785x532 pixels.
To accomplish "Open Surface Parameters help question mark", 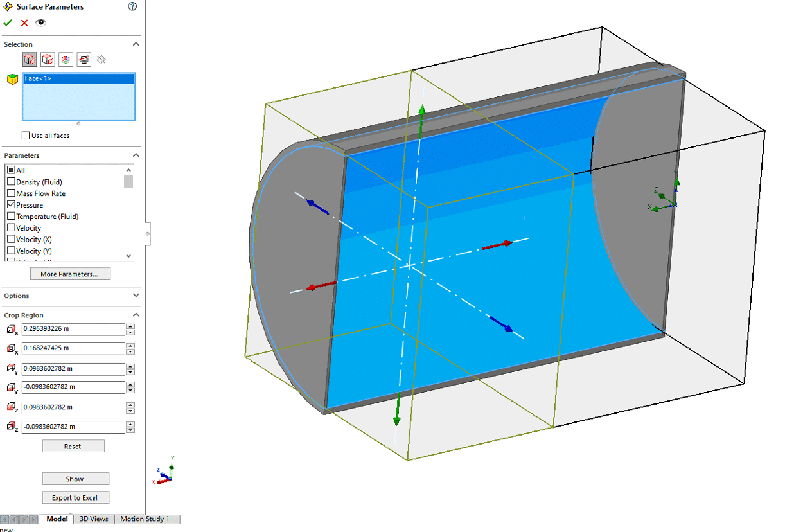I will coord(132,7).
